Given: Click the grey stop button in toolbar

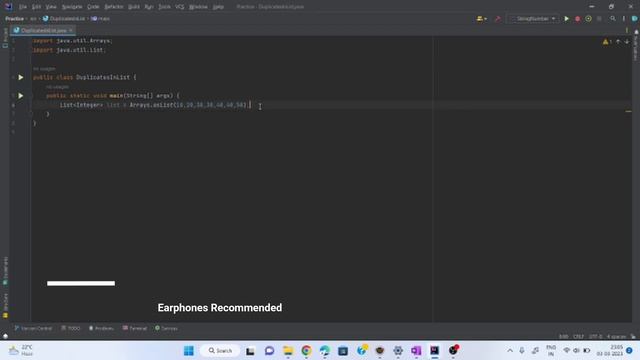Looking at the screenshot, I should [x=599, y=19].
